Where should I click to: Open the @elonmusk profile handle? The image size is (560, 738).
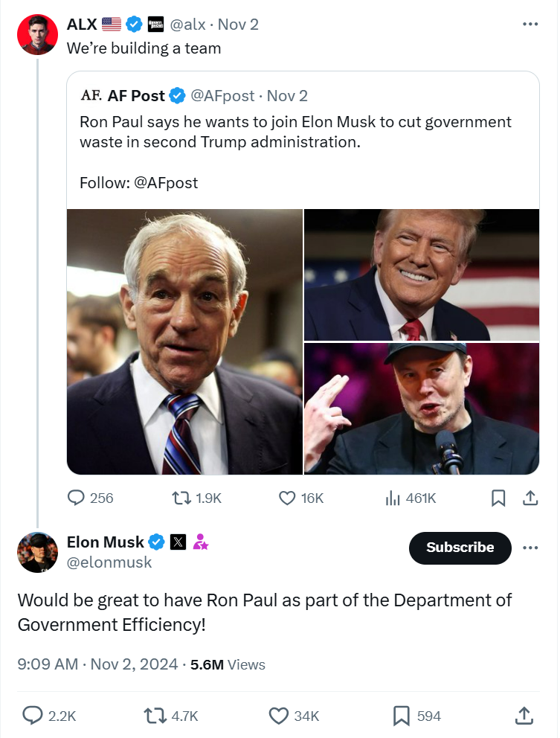click(x=109, y=563)
